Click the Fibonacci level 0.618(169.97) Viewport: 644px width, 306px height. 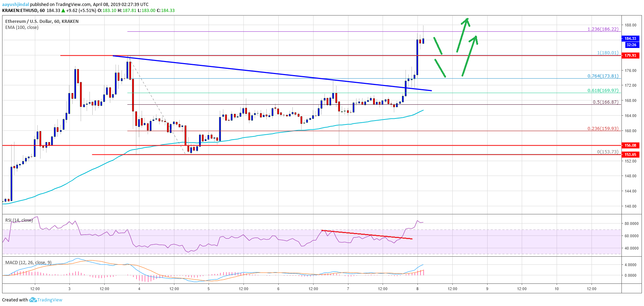point(603,90)
